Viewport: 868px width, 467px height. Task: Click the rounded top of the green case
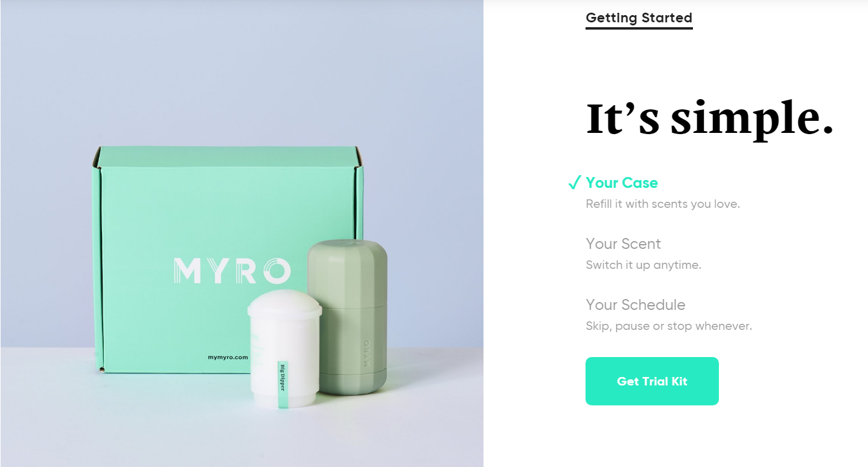coord(348,254)
